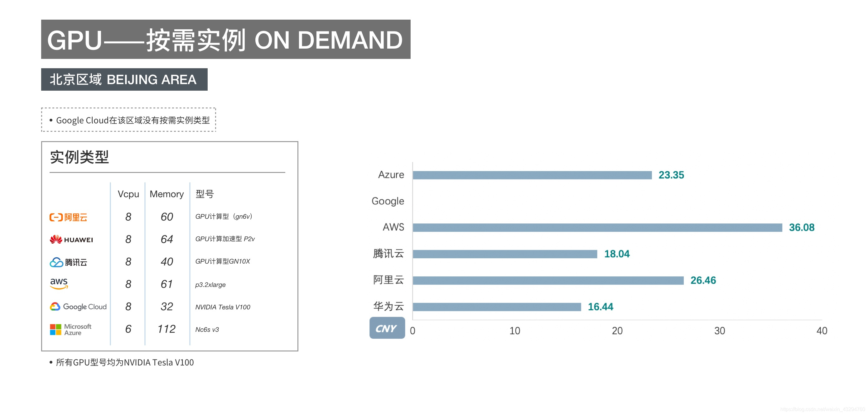Click the AWS bar valued 36.08

[597, 228]
